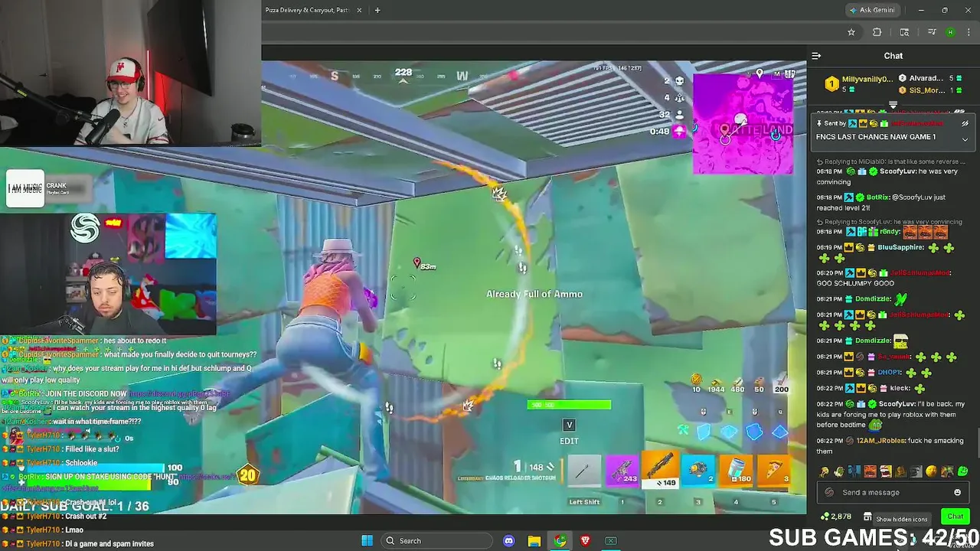Hide the pinned message with eye icon
Viewport: 980px width, 551px height.
(965, 123)
